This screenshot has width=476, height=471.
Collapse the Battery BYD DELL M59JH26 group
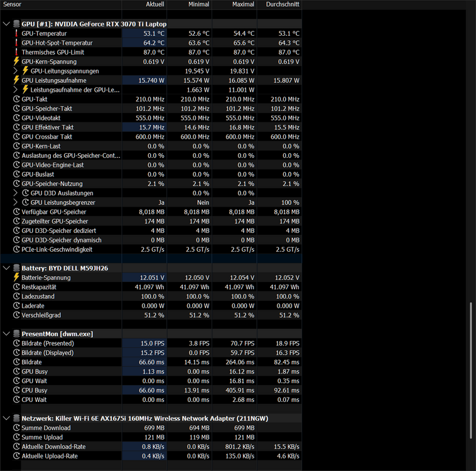[7, 268]
